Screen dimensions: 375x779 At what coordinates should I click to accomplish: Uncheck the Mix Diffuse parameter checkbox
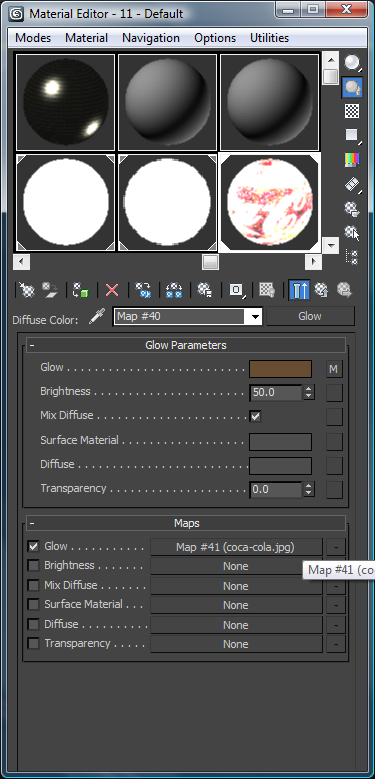pyautogui.click(x=256, y=416)
